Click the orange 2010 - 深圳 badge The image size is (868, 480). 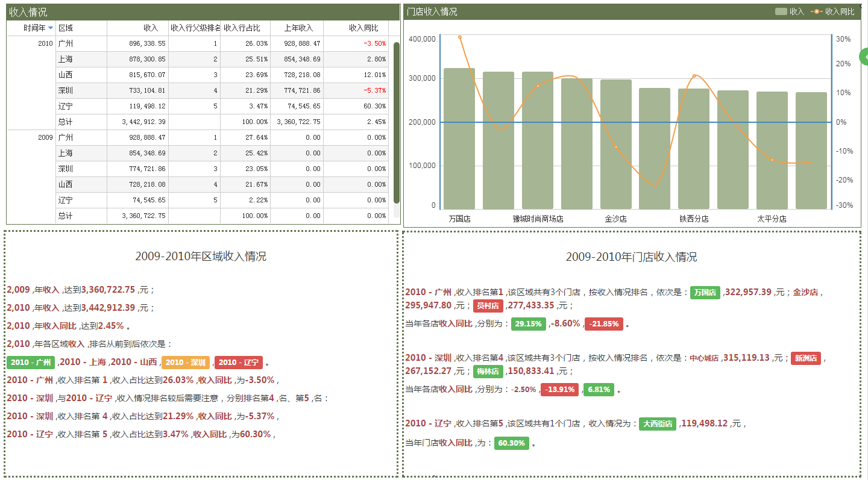(x=186, y=363)
